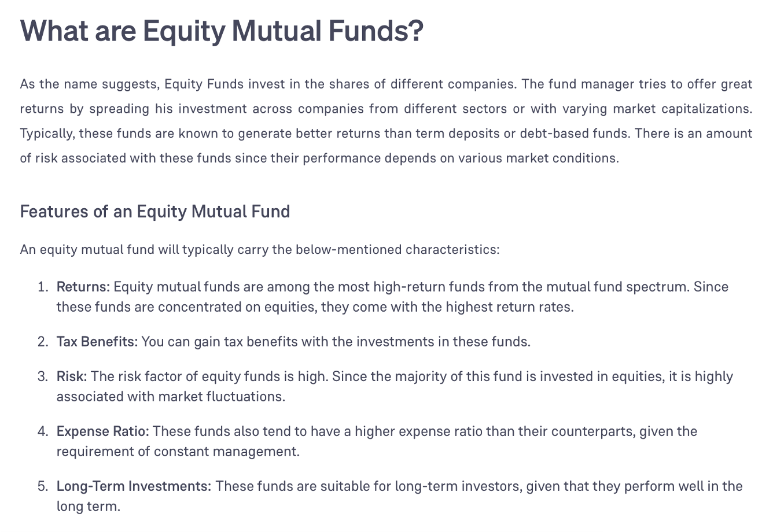This screenshot has height=532, width=773.
Task: Click the sentence starting 'An equity mutual fund will'
Action: tap(260, 250)
